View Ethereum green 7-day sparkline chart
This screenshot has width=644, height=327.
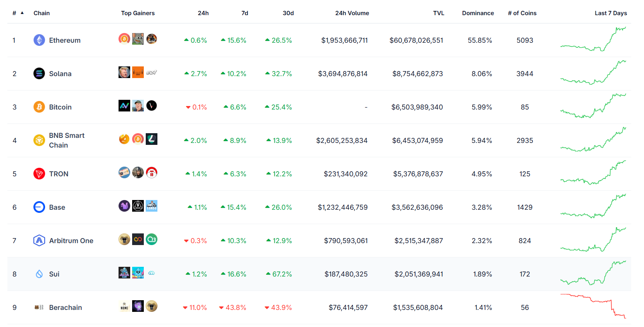(x=593, y=40)
